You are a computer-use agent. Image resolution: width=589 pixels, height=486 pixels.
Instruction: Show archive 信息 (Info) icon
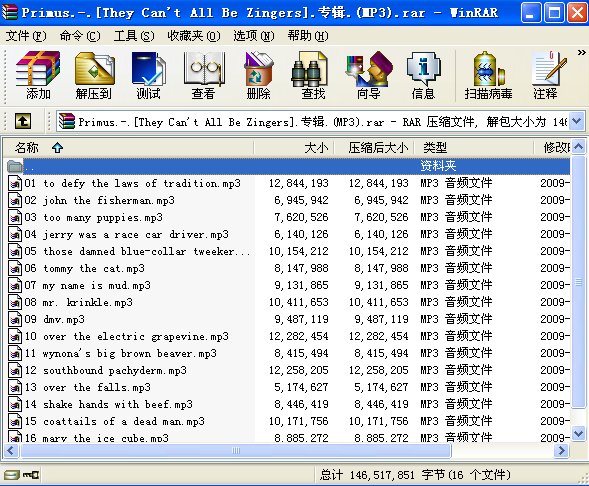(x=424, y=75)
